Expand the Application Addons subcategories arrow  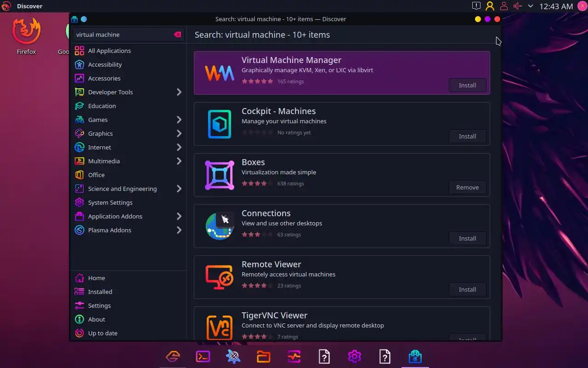[179, 216]
